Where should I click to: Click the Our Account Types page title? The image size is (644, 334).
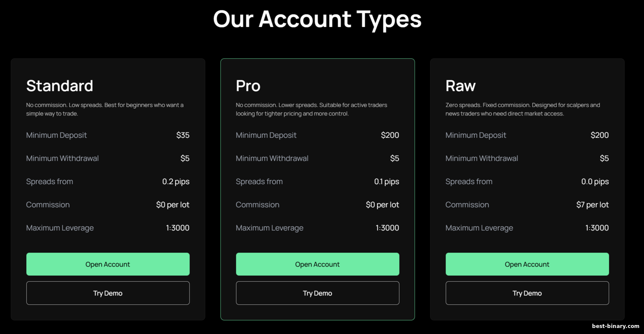317,19
